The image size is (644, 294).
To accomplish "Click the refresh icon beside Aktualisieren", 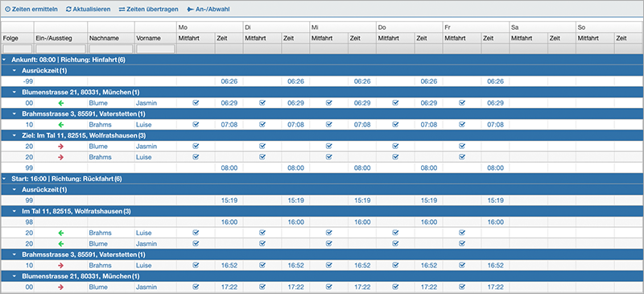I will coord(68,9).
